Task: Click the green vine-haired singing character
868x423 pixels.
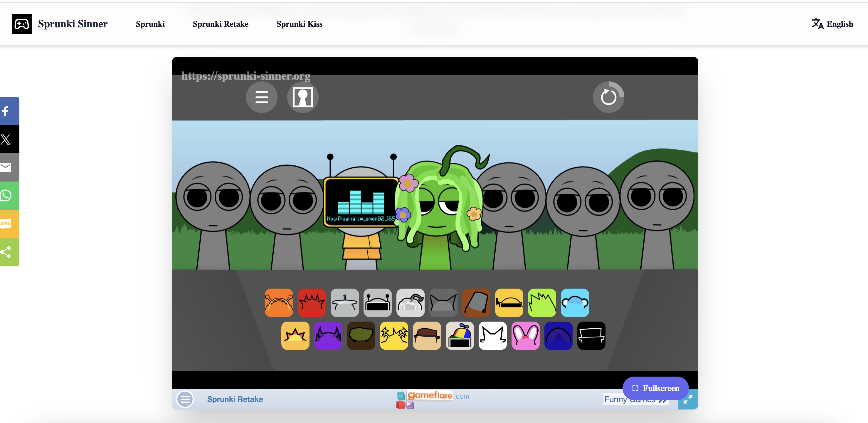Action: click(x=438, y=209)
